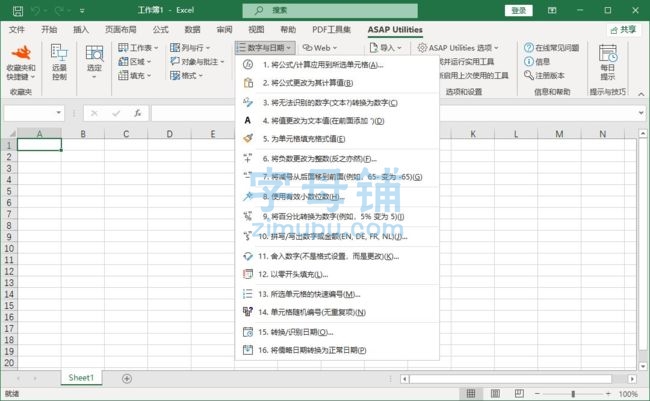Open the 区域 range dropdown
Image resolution: width=650 pixels, height=401 pixels.
pyautogui.click(x=135, y=62)
